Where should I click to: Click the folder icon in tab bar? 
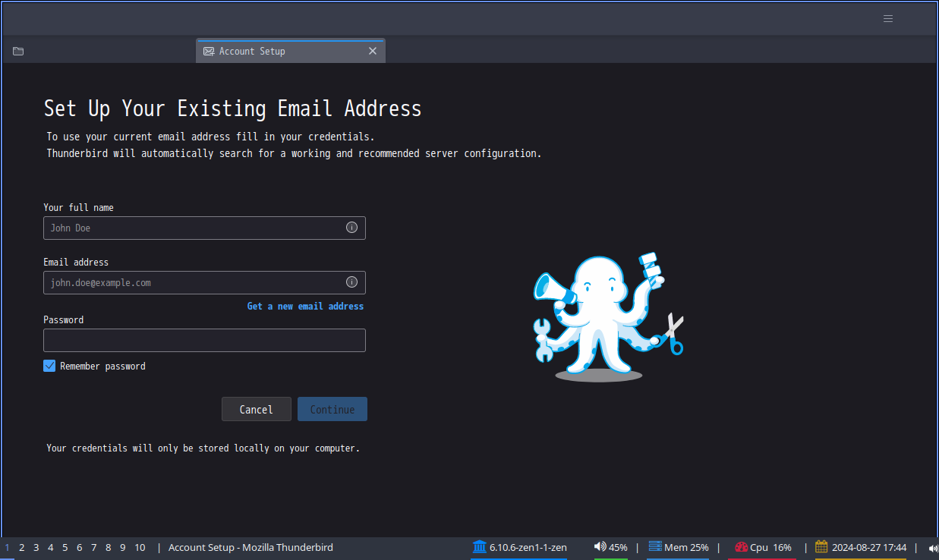(x=18, y=51)
